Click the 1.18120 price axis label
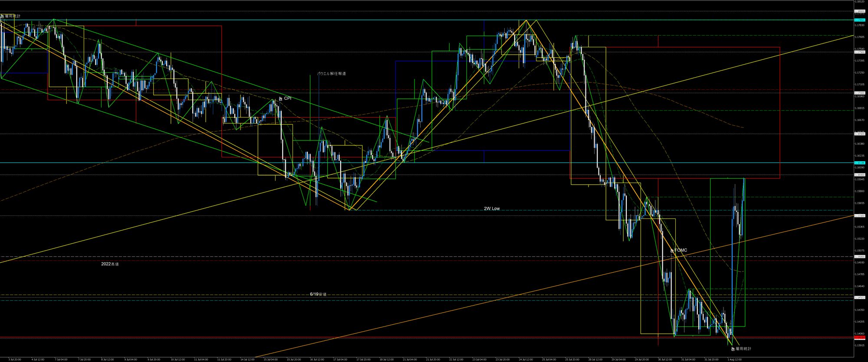The width and height of the screenshot is (868, 362). pos(860,2)
